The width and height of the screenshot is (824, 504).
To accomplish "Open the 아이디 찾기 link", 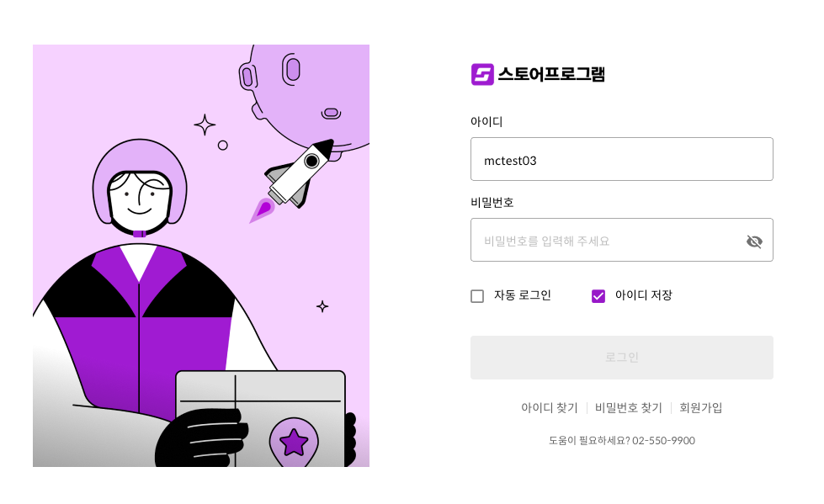I will pyautogui.click(x=549, y=407).
